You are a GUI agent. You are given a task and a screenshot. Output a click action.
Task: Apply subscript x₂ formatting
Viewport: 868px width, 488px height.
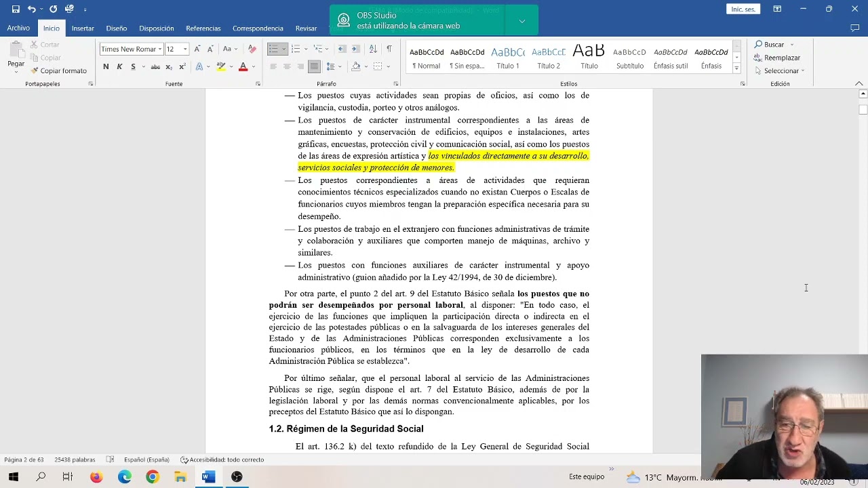coord(169,66)
